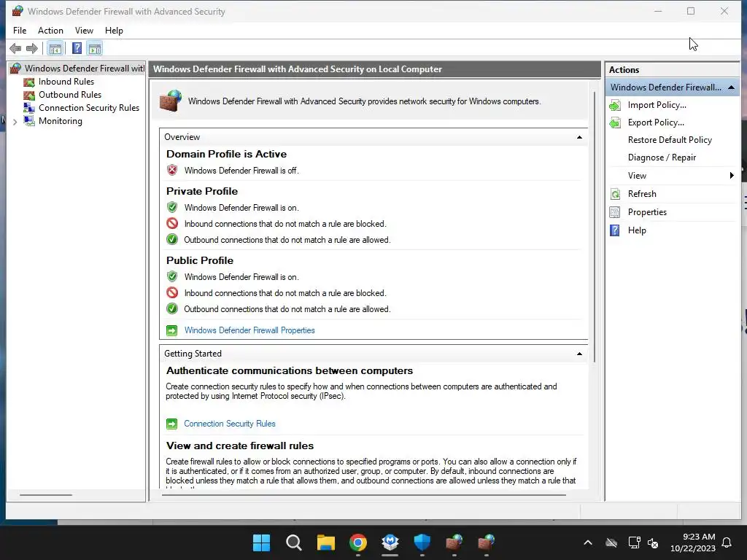The image size is (747, 560).
Task: Click Properties in Actions pane
Action: pyautogui.click(x=647, y=212)
